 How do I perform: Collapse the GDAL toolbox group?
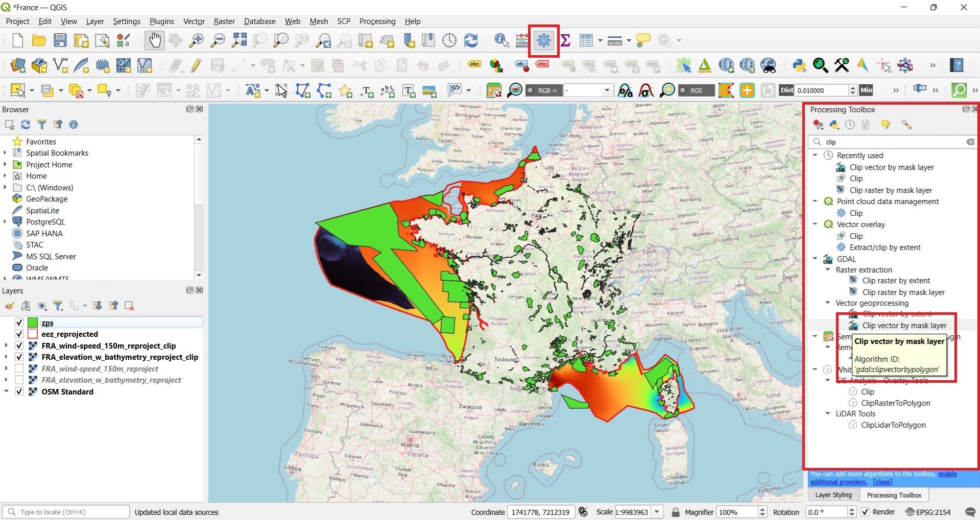(x=815, y=259)
